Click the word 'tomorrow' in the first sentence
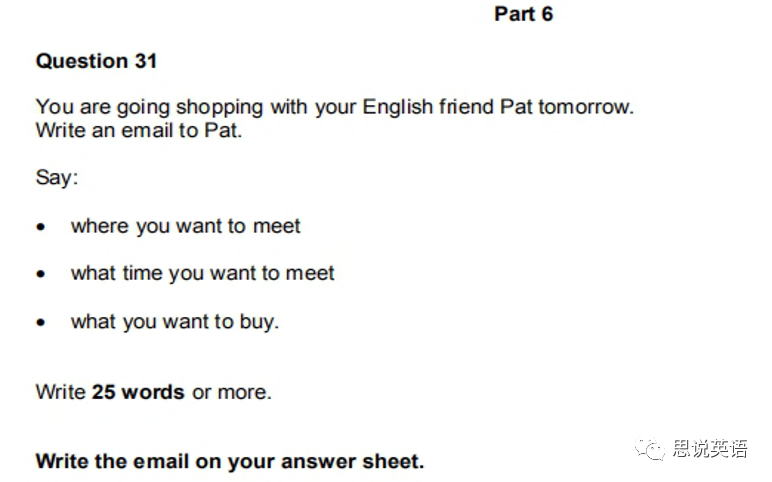Screen dimensions: 772x482 point(586,107)
